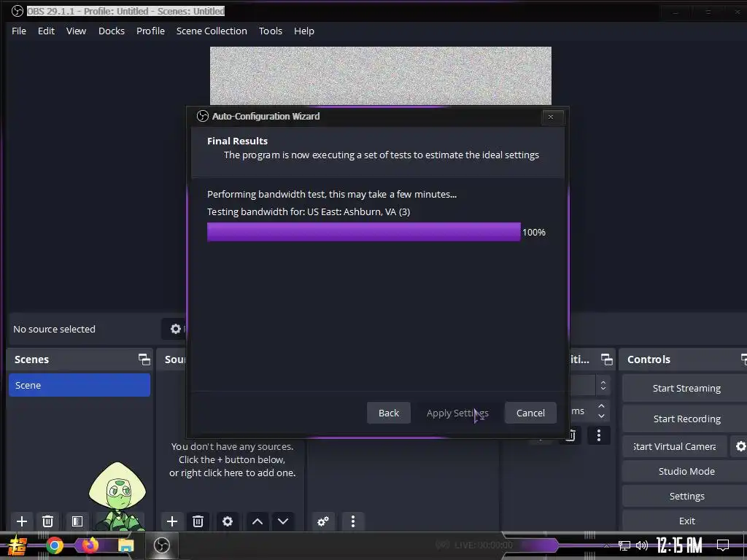
Task: Open the Start menu on taskbar
Action: (18, 545)
